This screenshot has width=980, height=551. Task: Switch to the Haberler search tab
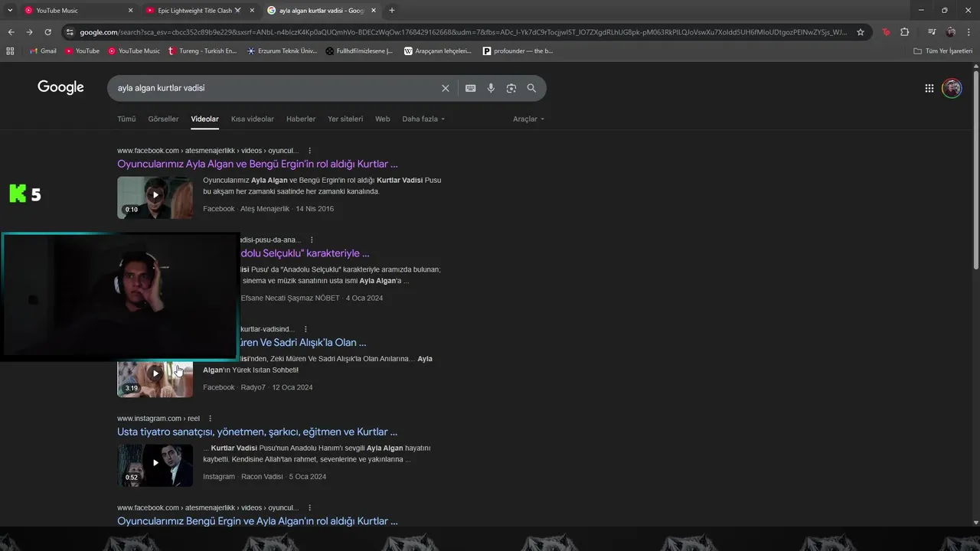pyautogui.click(x=301, y=119)
